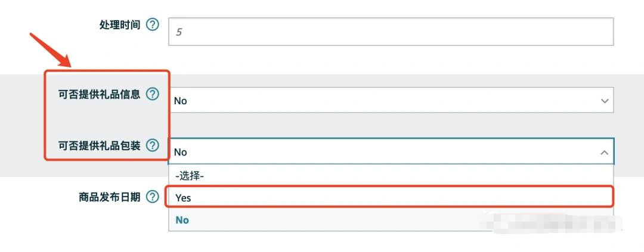This screenshot has width=644, height=252.
Task: Focus the 处理时间 input field
Action: (x=391, y=32)
